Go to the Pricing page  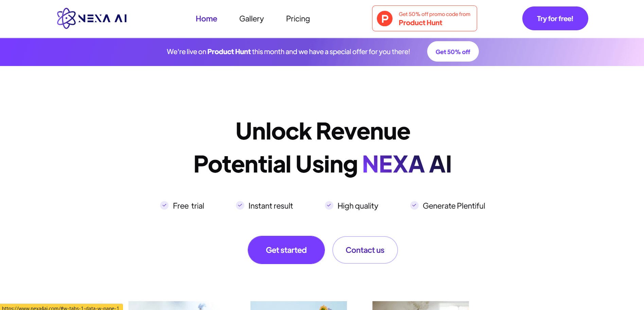[298, 19]
